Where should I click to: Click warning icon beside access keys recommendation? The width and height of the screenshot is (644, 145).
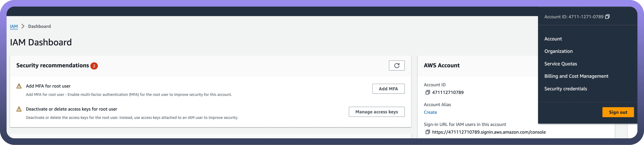coord(19,109)
